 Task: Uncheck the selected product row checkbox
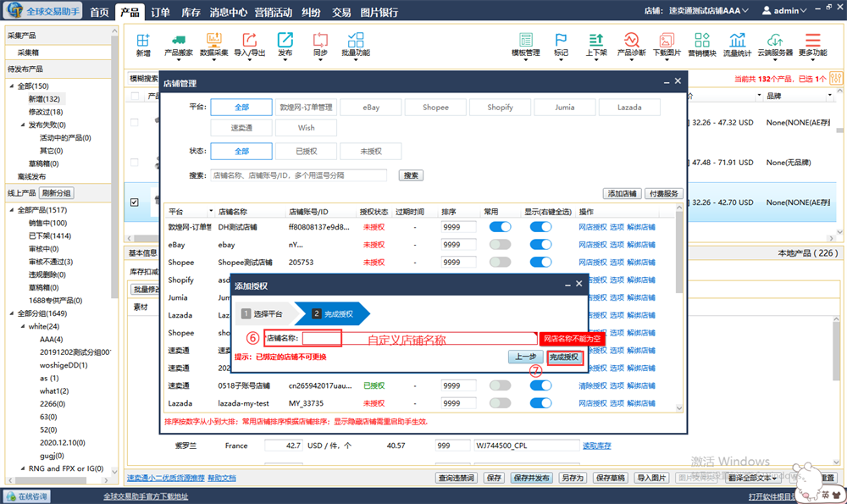pos(135,202)
